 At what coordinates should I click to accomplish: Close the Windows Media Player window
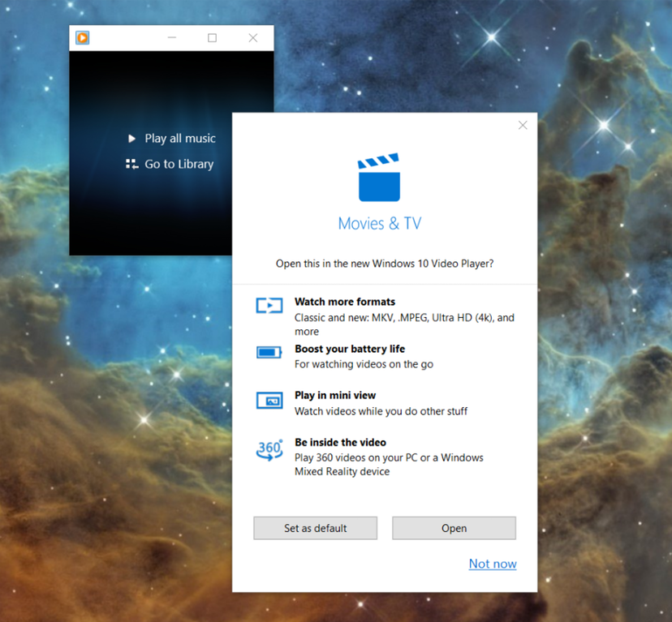[x=252, y=38]
